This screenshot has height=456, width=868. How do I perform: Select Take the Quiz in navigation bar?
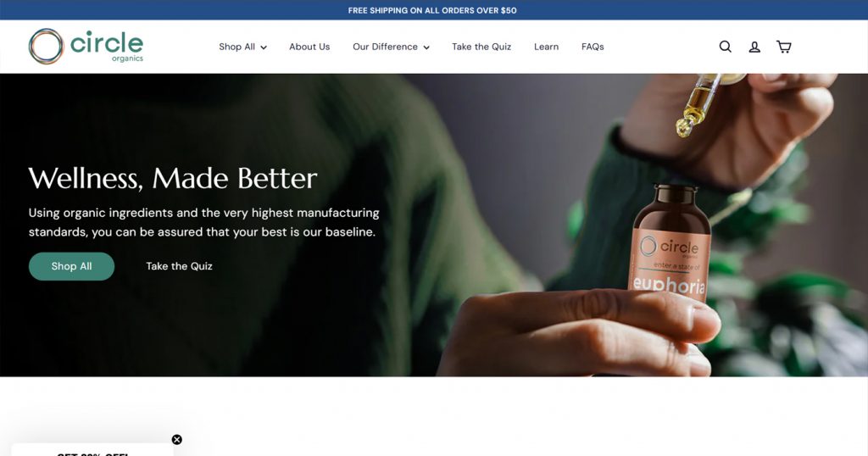[481, 47]
